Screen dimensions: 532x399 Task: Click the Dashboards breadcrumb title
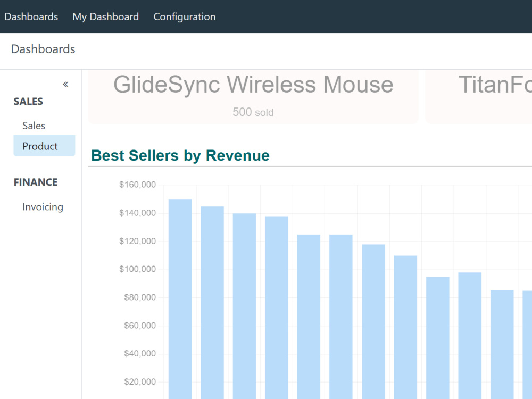(x=43, y=49)
